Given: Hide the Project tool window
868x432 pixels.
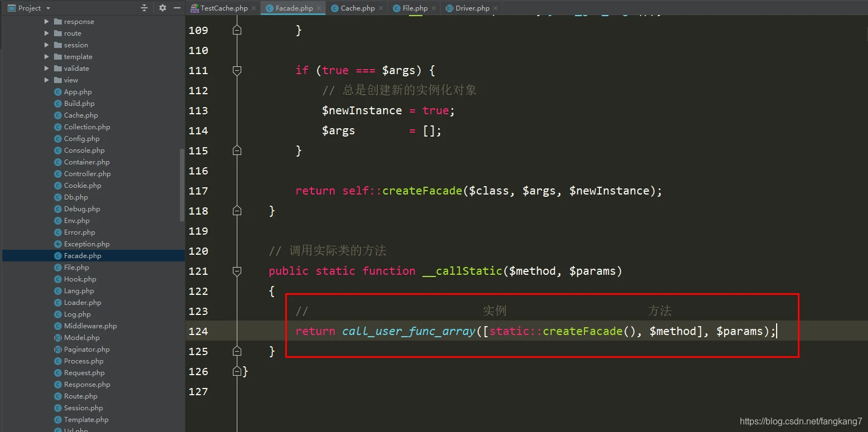Looking at the screenshot, I should [177, 8].
